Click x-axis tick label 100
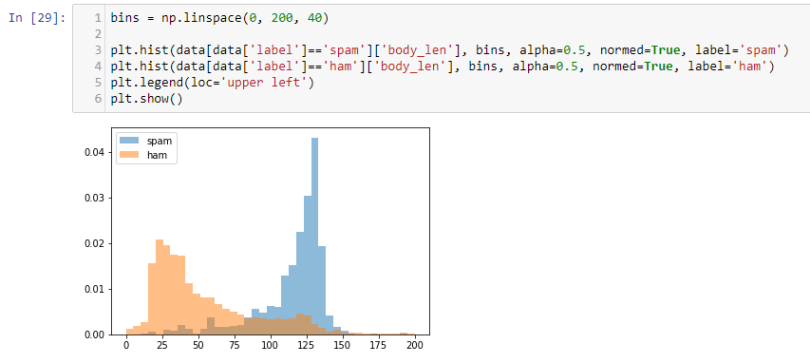 click(271, 346)
